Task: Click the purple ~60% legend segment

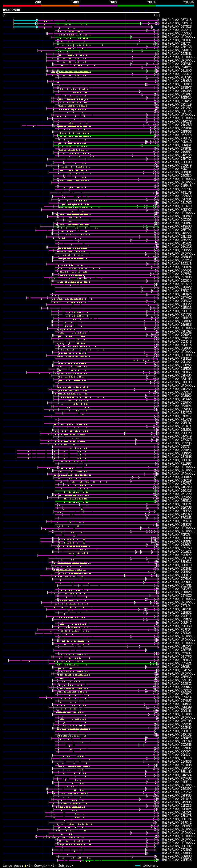Action: [99, 6]
